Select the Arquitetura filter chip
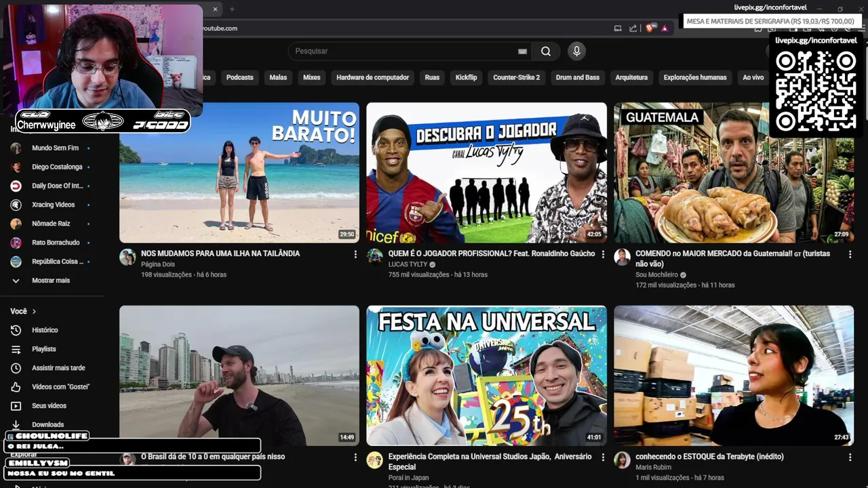 tap(631, 77)
